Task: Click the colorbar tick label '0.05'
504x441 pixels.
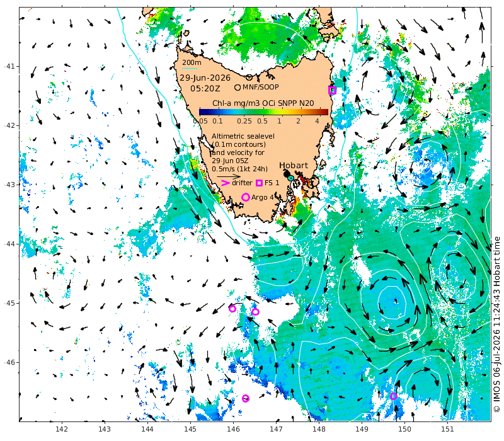Action: click(200, 121)
